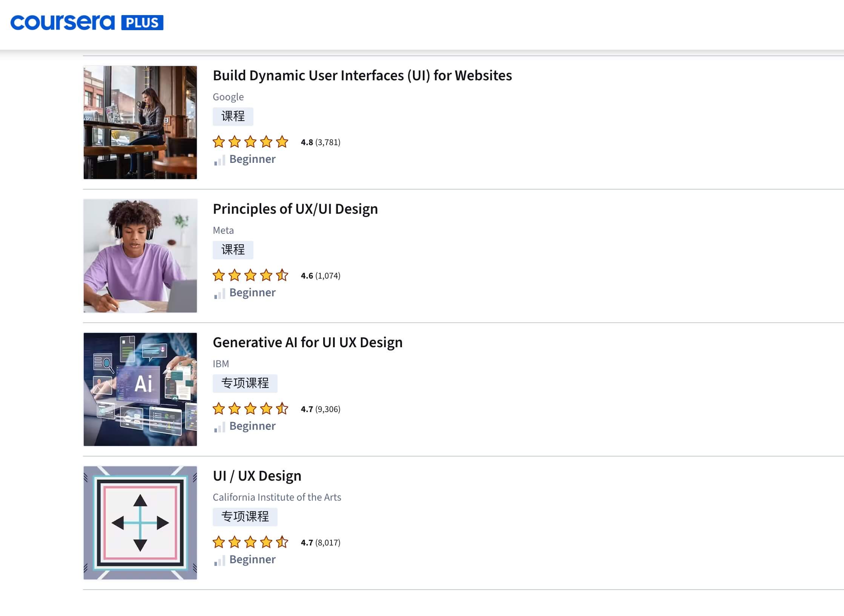
Task: Click 专项课程 tag under California Institute of the Arts
Action: pyautogui.click(x=245, y=516)
